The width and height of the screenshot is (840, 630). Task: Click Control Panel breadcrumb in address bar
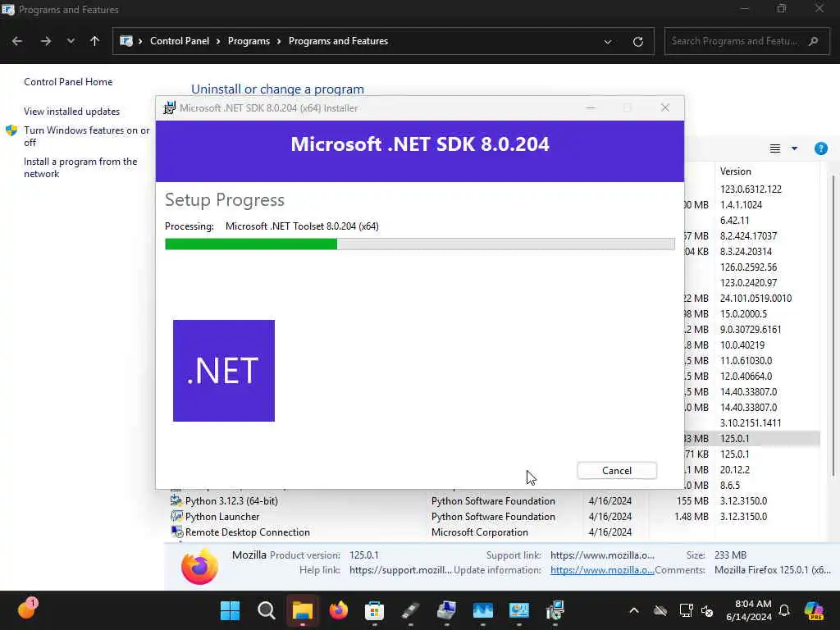click(x=180, y=41)
